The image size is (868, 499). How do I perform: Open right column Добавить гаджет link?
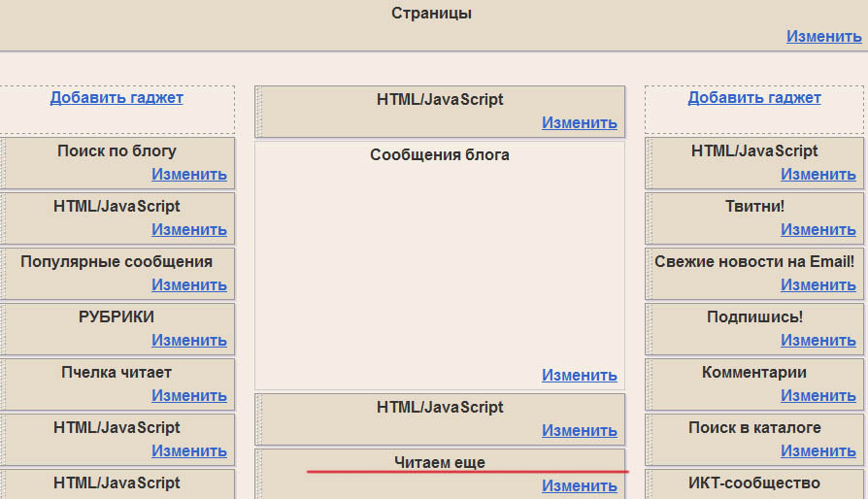click(x=754, y=97)
